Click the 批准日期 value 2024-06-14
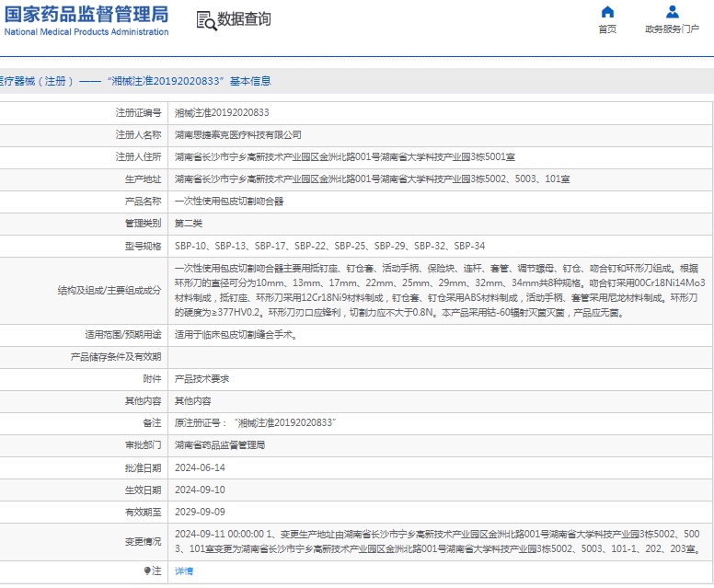 [x=200, y=467]
